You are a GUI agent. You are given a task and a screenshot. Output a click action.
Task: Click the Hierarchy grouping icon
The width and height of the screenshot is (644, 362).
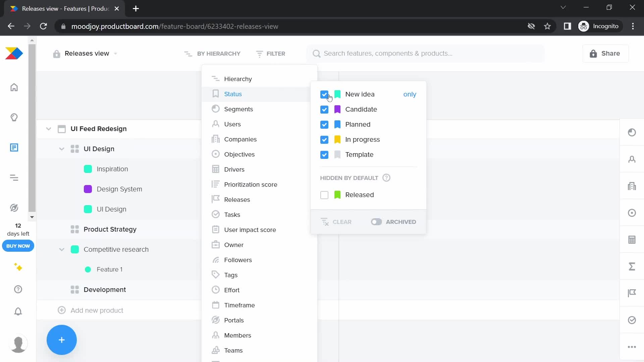pos(215,79)
